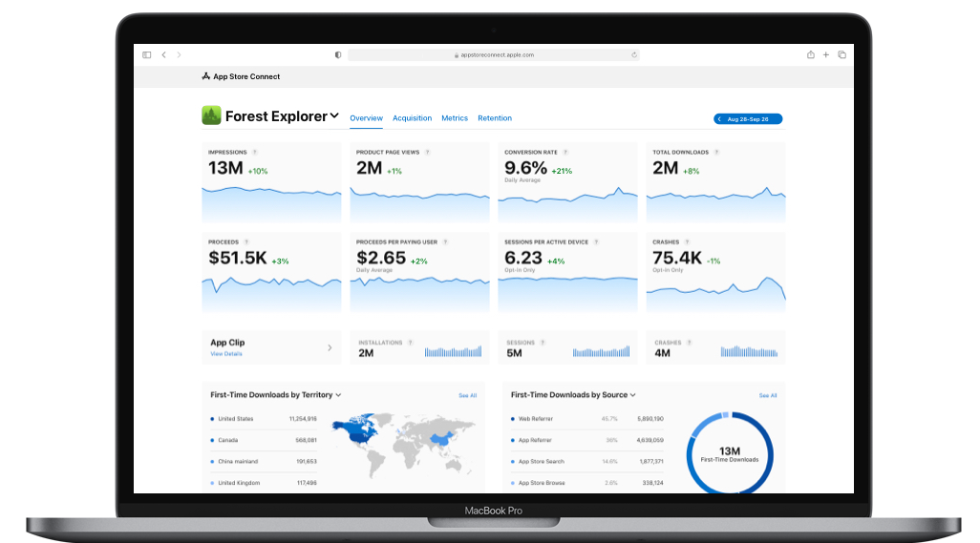Open the $2.65 proceeds per paying user chart
The image size is (980, 543).
[x=419, y=272]
